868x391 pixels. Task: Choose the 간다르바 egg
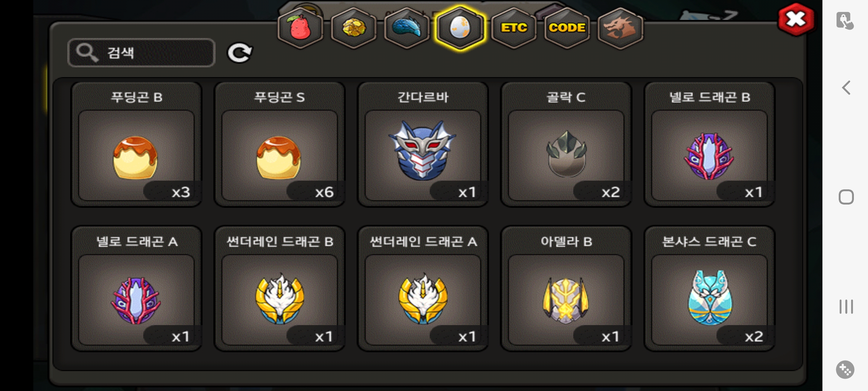[x=423, y=144]
